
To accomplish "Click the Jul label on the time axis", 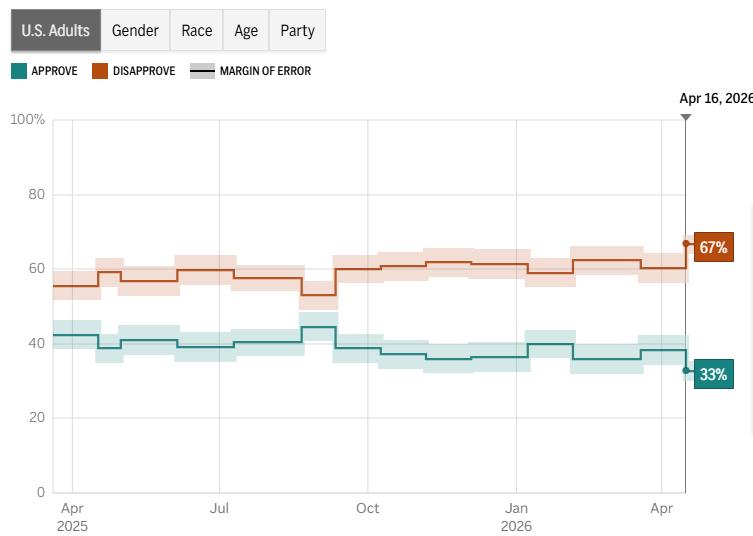I will pyautogui.click(x=219, y=508).
